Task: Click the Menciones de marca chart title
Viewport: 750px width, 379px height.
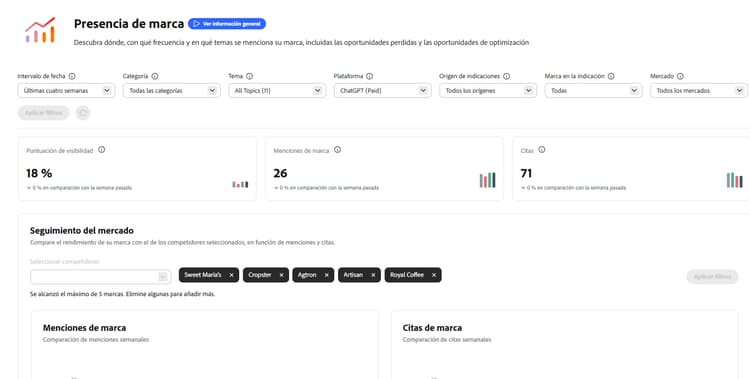Action: coord(84,328)
